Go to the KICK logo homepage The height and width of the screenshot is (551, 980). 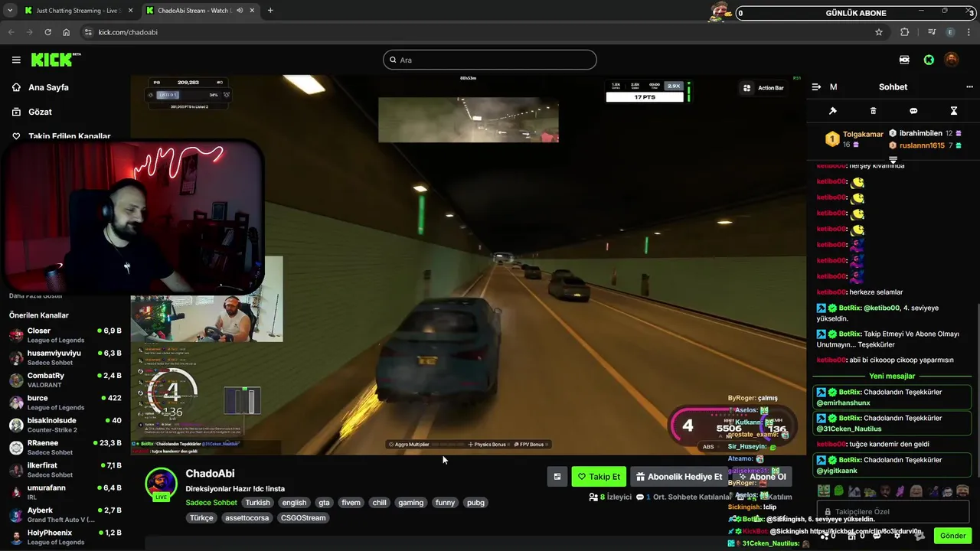55,60
